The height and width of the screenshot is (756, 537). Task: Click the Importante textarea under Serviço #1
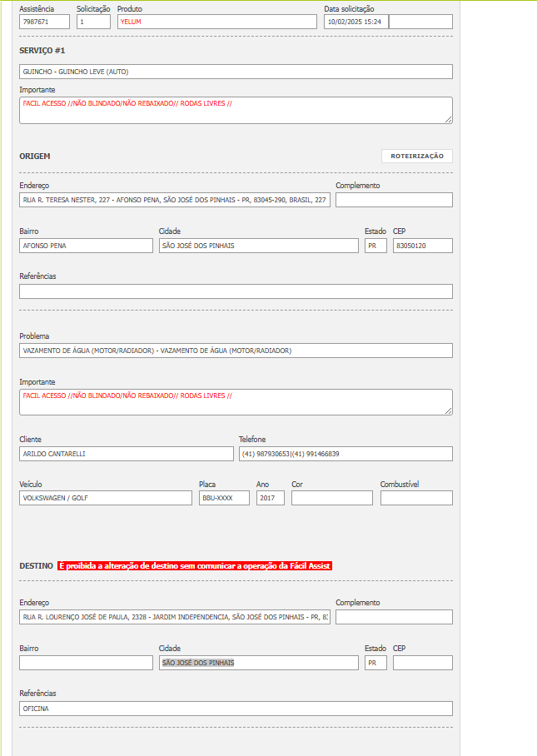(x=236, y=110)
